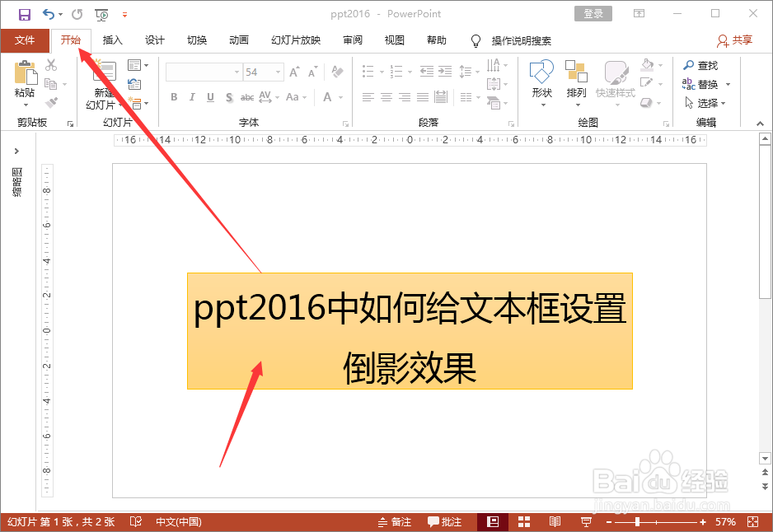
Task: Align text right
Action: click(405, 97)
